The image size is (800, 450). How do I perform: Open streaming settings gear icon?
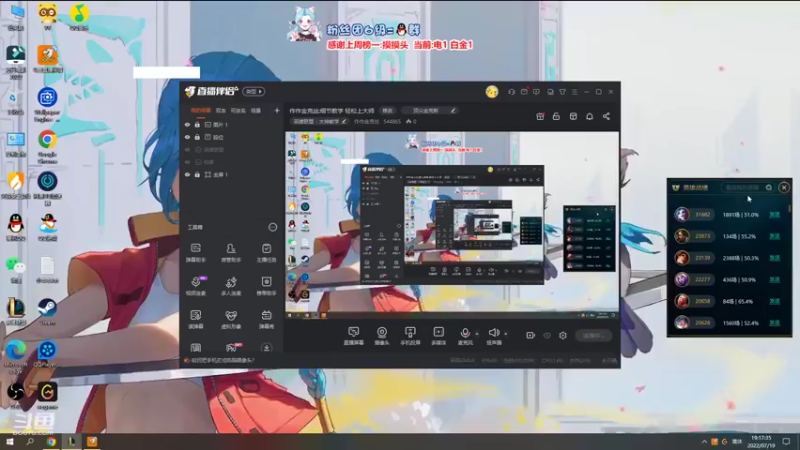tap(563, 335)
